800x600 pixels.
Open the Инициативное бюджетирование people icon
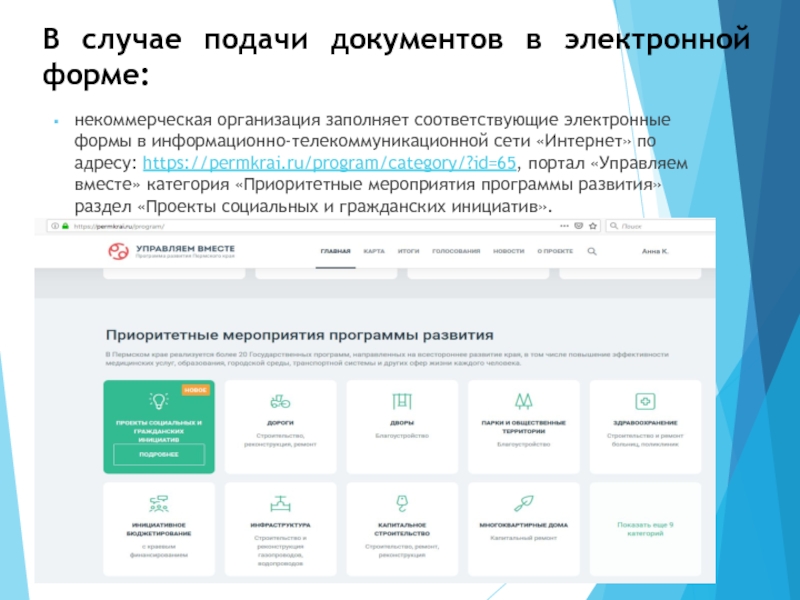(159, 502)
